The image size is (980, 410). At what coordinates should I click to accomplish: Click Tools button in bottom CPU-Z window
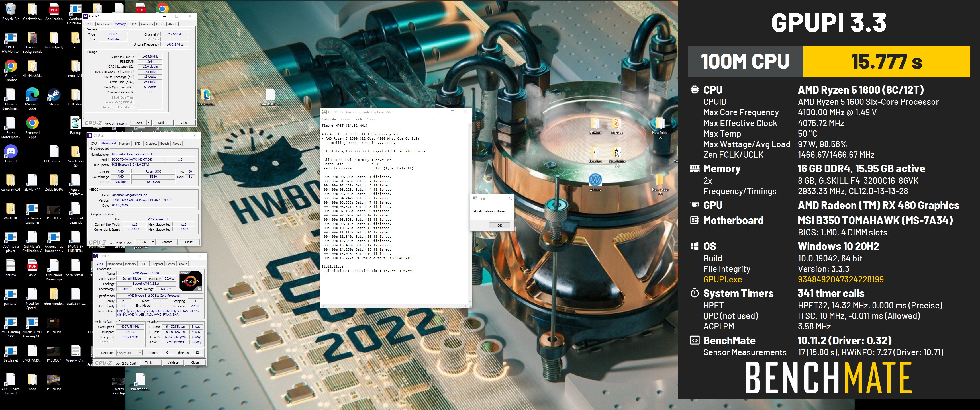click(149, 362)
